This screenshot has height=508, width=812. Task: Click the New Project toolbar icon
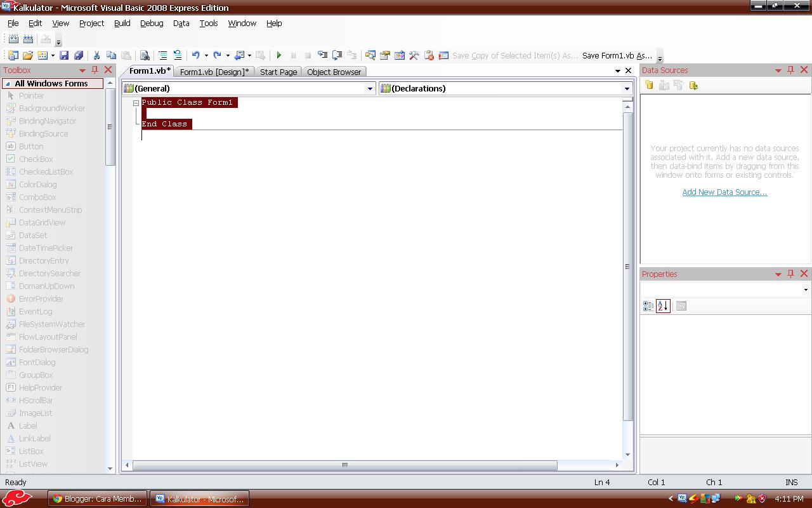tap(13, 55)
